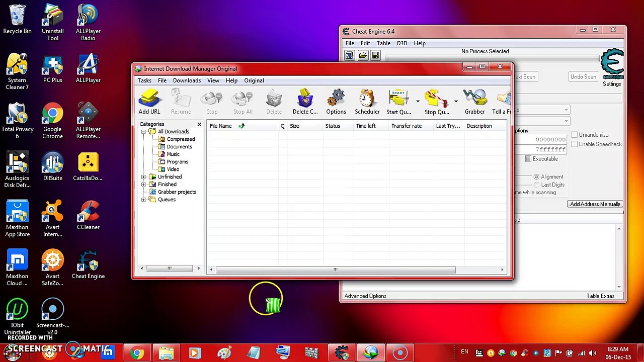Click Add Address Manually button
This screenshot has width=644, height=362.
pyautogui.click(x=595, y=204)
